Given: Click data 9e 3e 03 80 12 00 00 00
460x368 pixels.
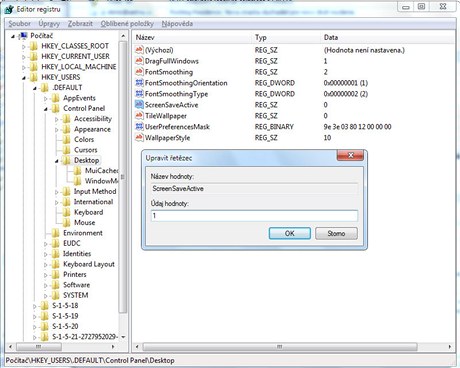Looking at the screenshot, I should point(357,127).
